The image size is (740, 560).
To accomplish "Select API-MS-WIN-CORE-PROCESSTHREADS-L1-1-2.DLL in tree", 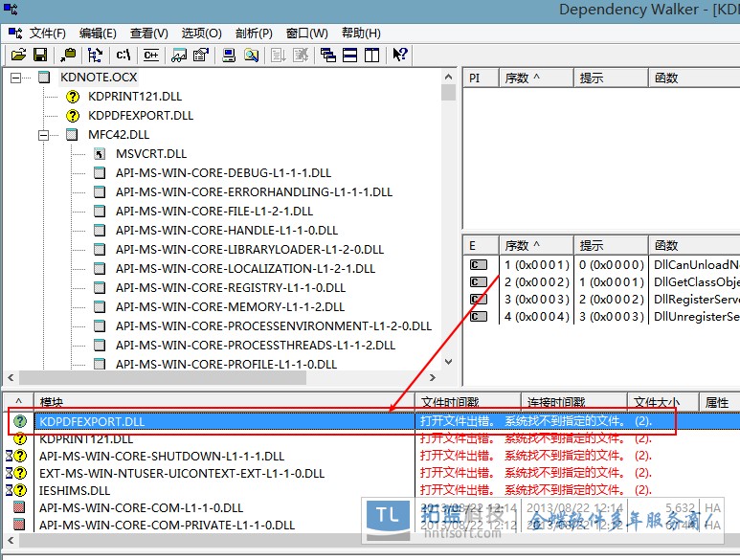I will point(256,346).
